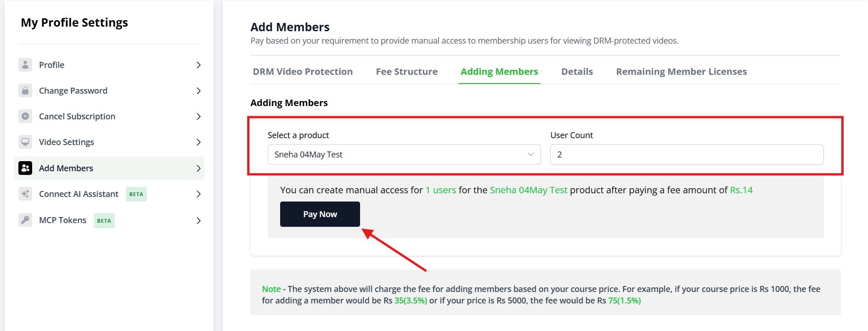Switch to the Remaining Member Licenses tab

682,72
